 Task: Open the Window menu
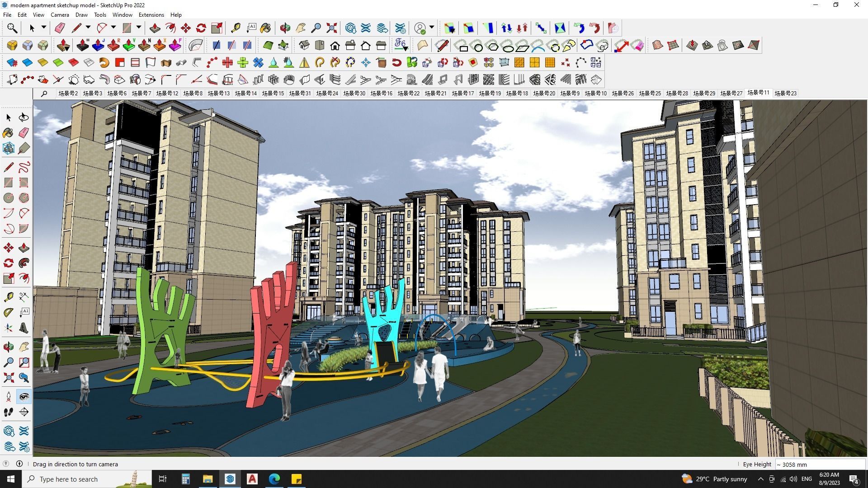(x=122, y=15)
